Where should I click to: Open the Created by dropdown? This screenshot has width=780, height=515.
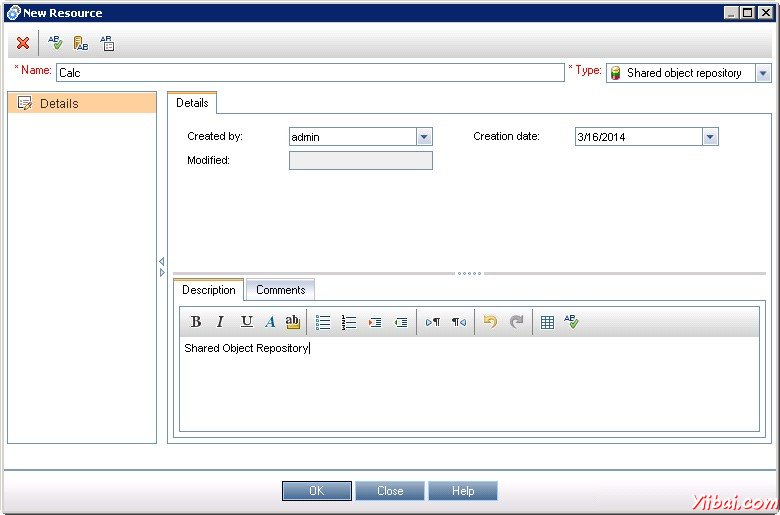tap(424, 137)
